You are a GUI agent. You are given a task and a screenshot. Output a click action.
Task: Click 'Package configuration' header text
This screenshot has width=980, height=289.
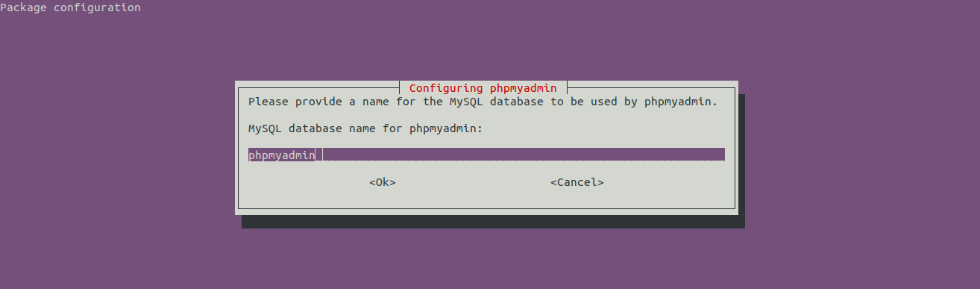[x=70, y=7]
